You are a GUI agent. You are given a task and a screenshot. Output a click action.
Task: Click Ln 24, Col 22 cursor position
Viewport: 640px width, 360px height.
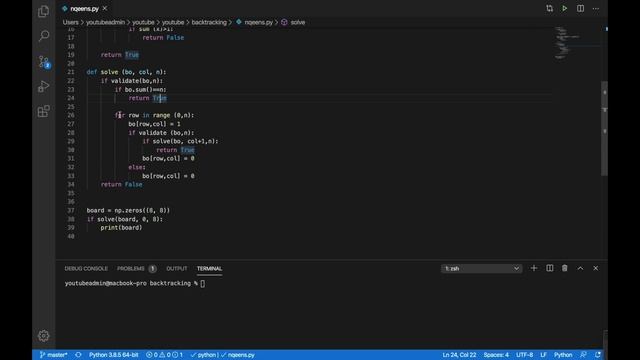click(x=459, y=355)
